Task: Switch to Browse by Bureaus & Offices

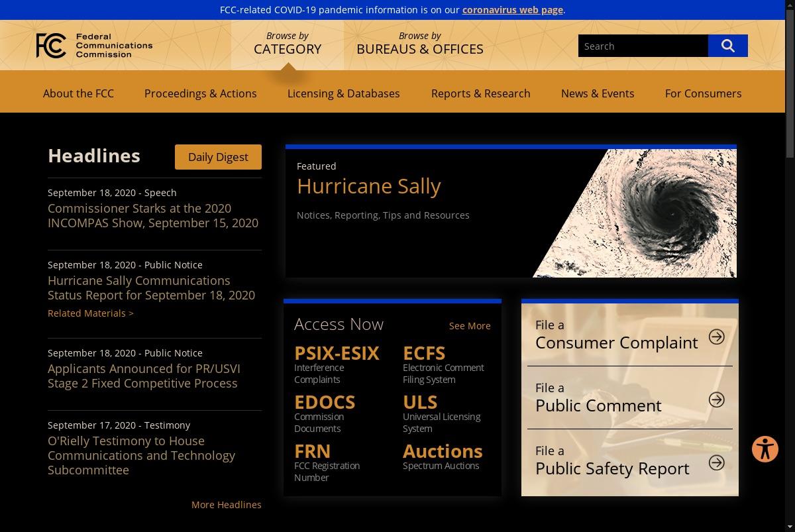Action: (x=420, y=44)
